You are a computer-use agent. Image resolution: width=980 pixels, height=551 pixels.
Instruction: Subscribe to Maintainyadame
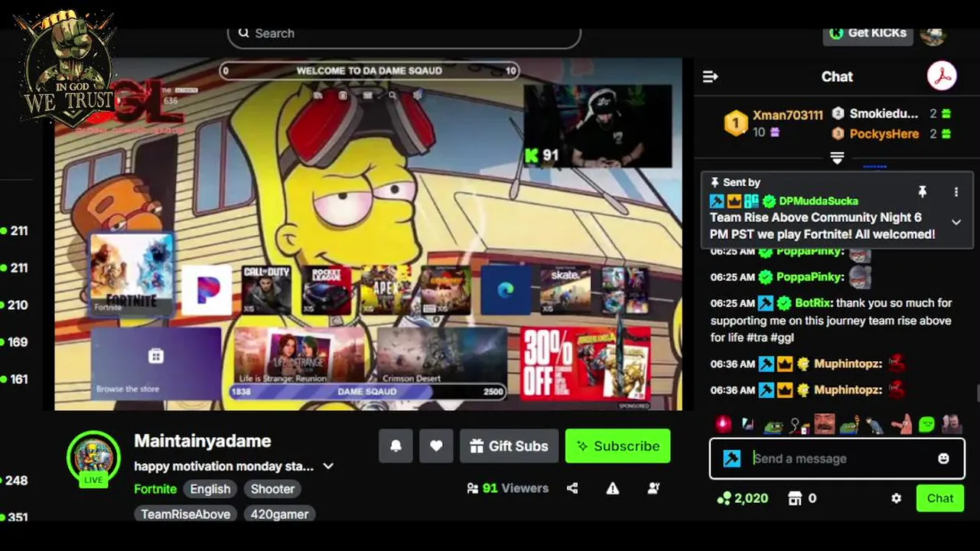coord(617,446)
